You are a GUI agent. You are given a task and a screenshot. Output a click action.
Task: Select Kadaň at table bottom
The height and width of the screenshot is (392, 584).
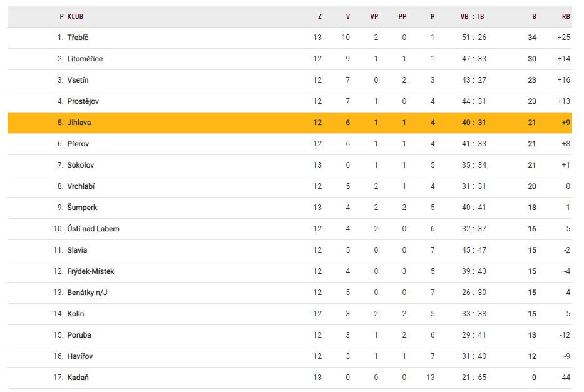tap(77, 378)
